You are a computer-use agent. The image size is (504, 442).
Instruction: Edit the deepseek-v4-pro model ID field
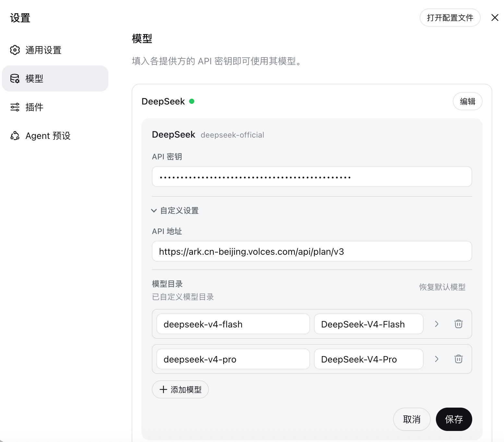[233, 359]
